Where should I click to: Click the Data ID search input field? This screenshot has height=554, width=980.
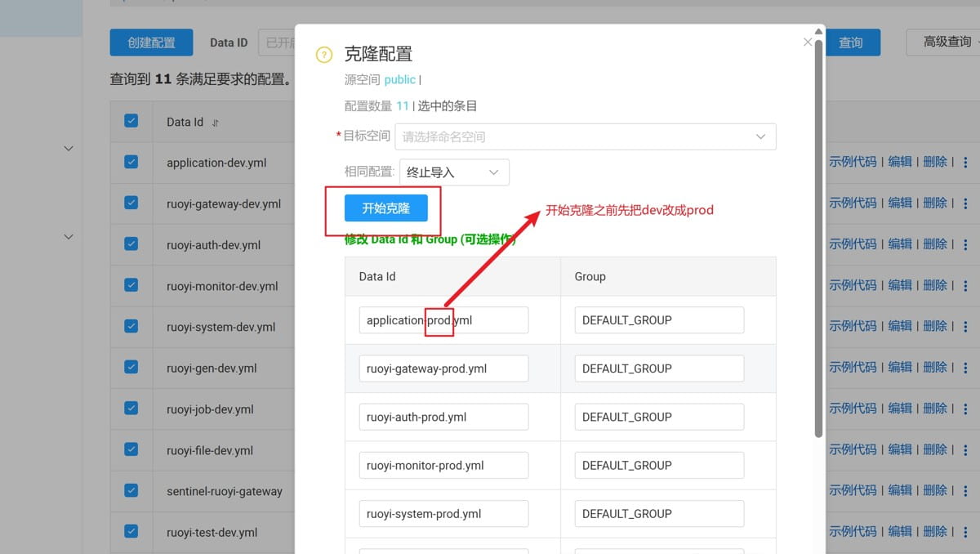pos(276,42)
